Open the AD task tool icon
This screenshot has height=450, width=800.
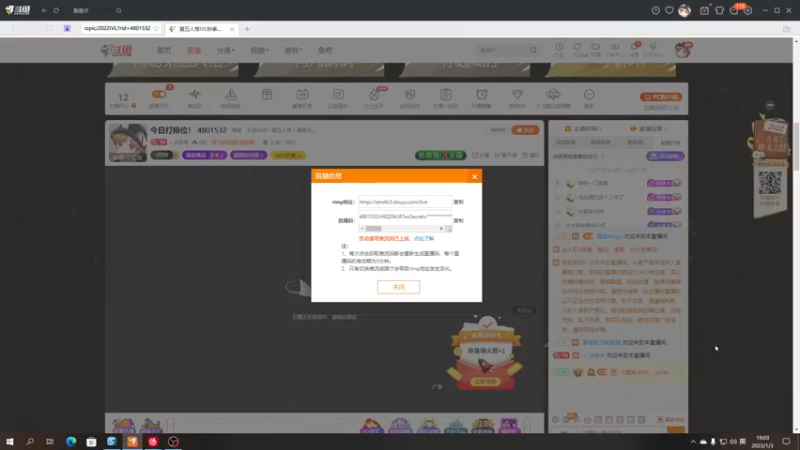[x=302, y=94]
